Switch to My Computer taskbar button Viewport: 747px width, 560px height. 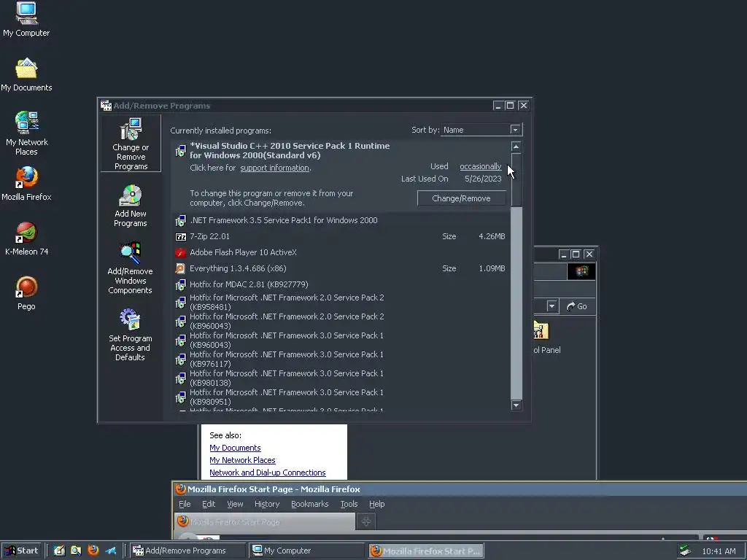pos(307,551)
